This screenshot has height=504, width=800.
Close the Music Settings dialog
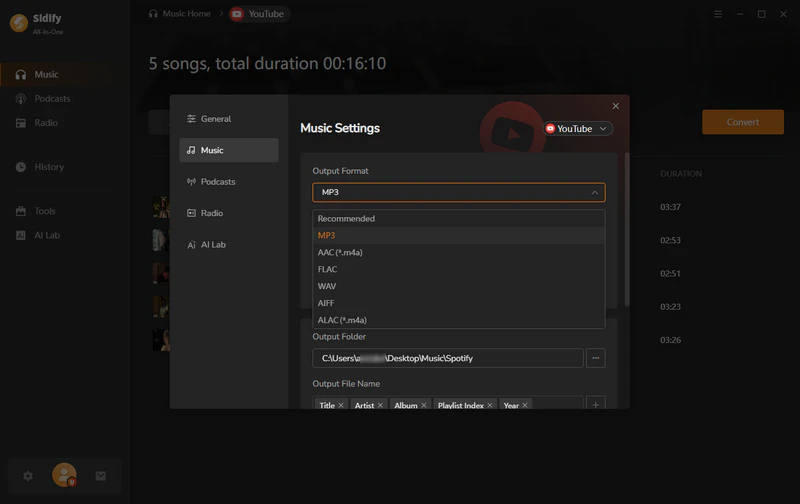[x=615, y=106]
